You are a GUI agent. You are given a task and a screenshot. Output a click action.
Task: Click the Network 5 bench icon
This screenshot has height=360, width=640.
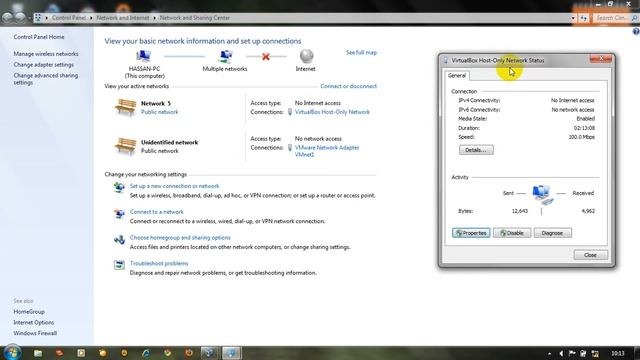pos(125,108)
